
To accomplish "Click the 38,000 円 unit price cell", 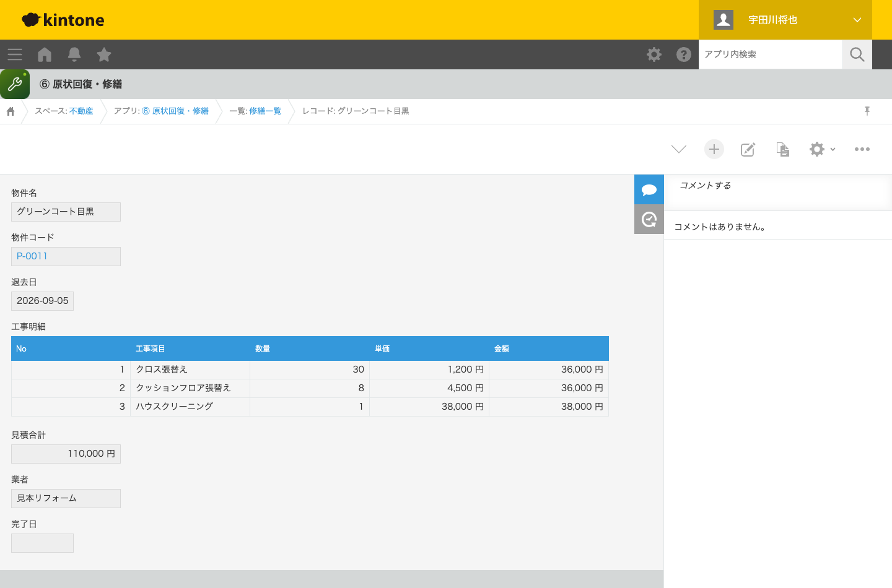I will pyautogui.click(x=429, y=407).
